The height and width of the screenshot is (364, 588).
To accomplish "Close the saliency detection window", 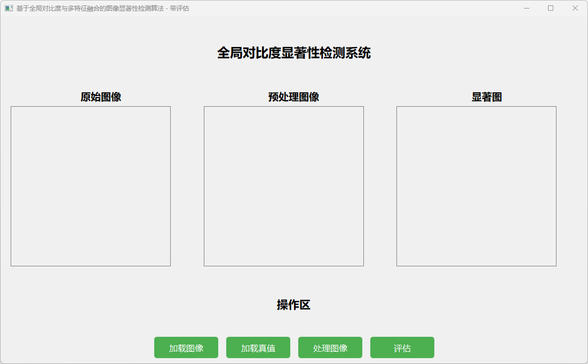I will (575, 9).
